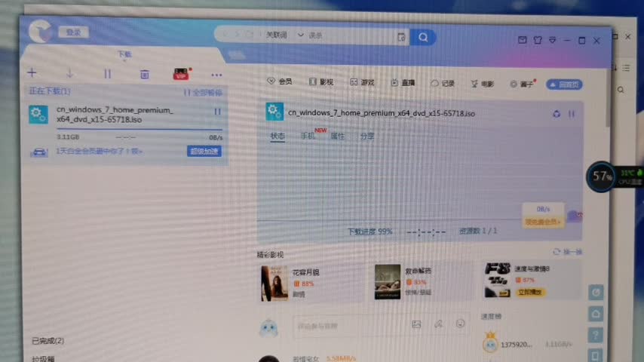Image resolution: width=644 pixels, height=362 pixels.
Task: Switch to the 分享 tab
Action: click(x=367, y=136)
